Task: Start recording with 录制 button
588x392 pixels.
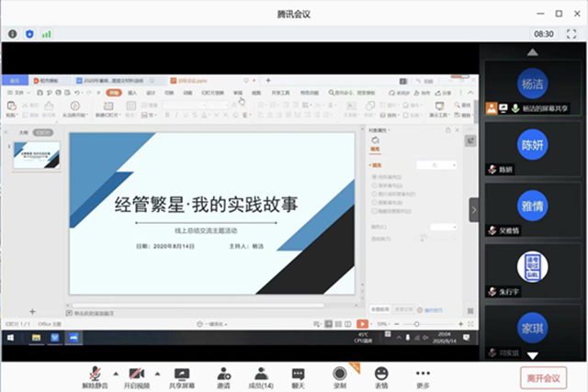Action: (340, 376)
